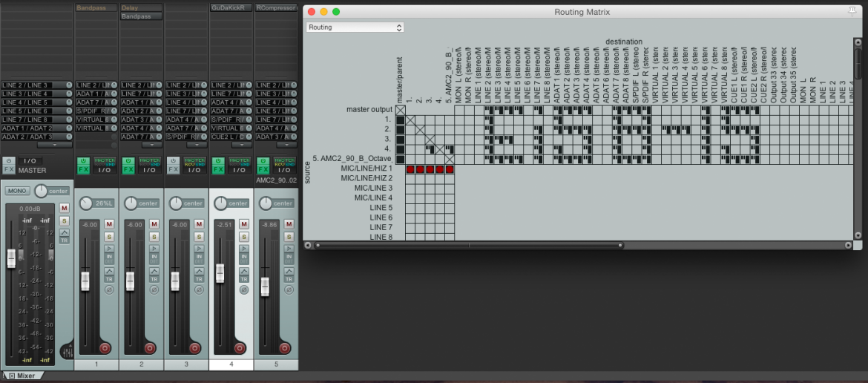Click the MIC/LINE/HIZ 1 red input for track 5
The height and width of the screenshot is (383, 868).
pyautogui.click(x=450, y=168)
